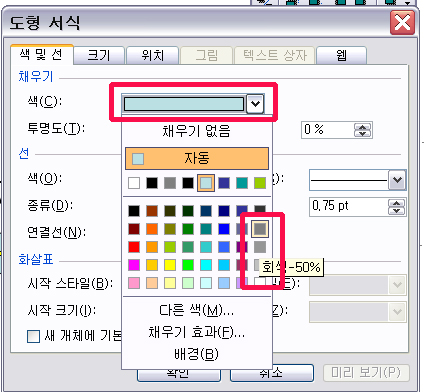The height and width of the screenshot is (392, 424).
Task: Pick the indigo swatch in the scheme color row
Action: coord(224,183)
